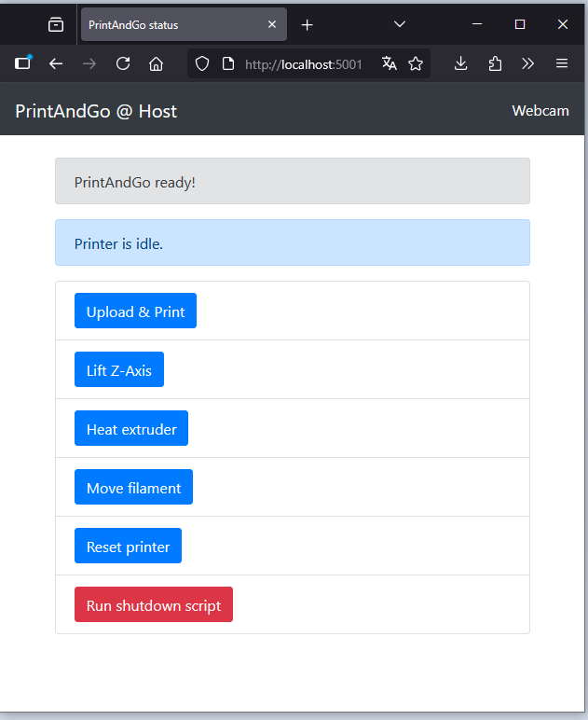Go forward one page

click(89, 63)
